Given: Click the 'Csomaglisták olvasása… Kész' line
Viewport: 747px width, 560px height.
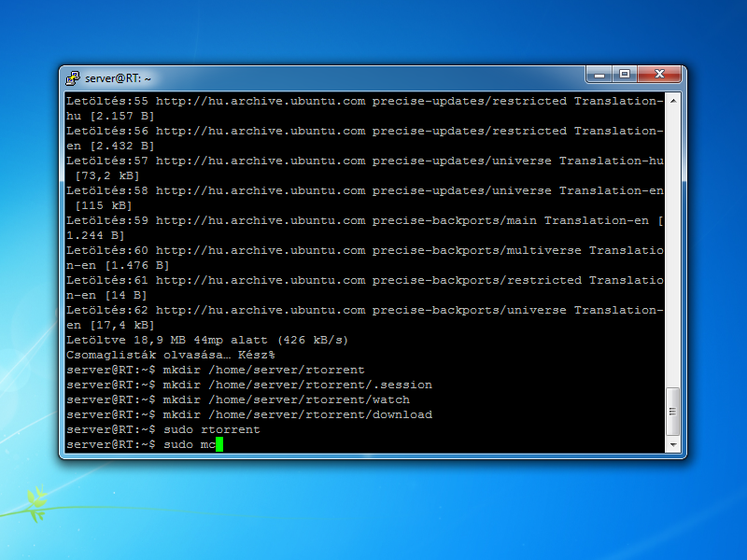Looking at the screenshot, I should 169,355.
